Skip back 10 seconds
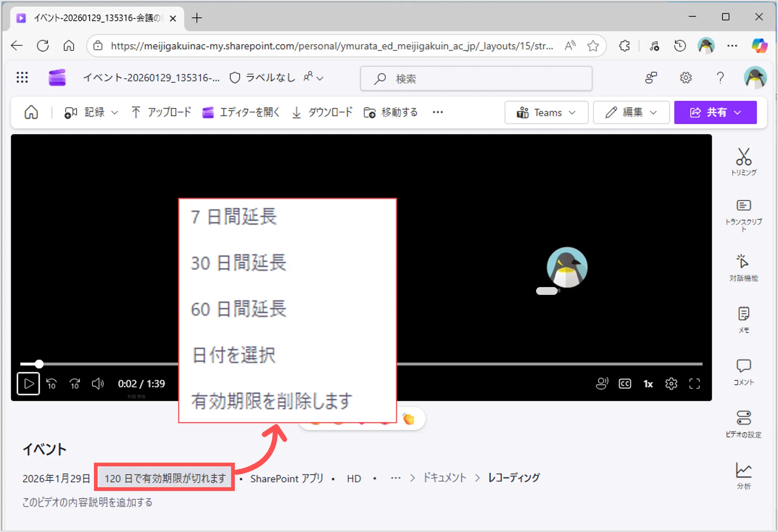 tap(51, 384)
